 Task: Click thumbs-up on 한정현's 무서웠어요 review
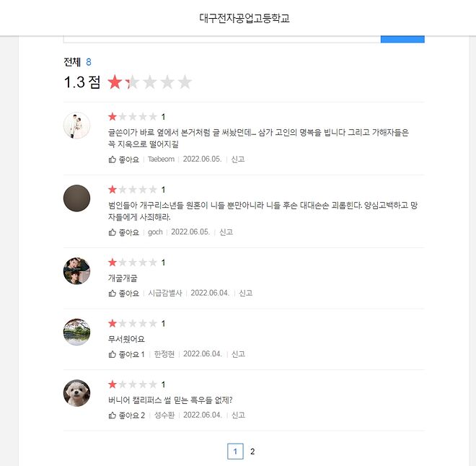point(113,354)
